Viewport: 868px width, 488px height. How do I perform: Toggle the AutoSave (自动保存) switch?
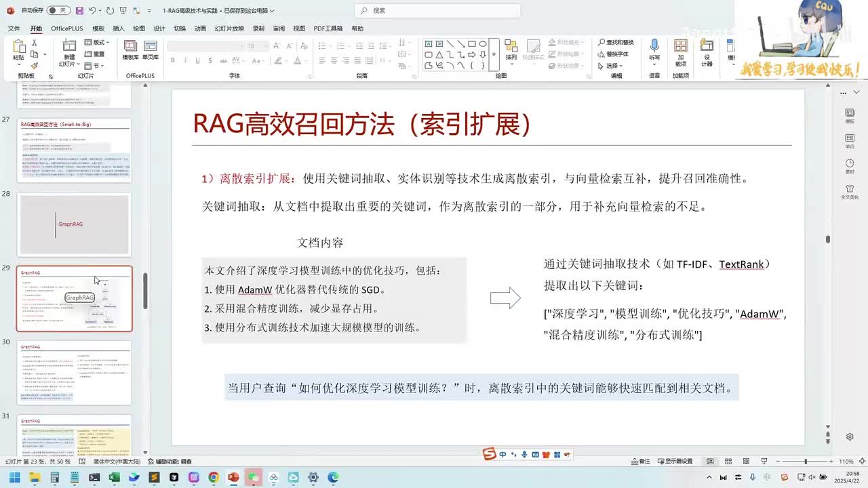(x=60, y=11)
